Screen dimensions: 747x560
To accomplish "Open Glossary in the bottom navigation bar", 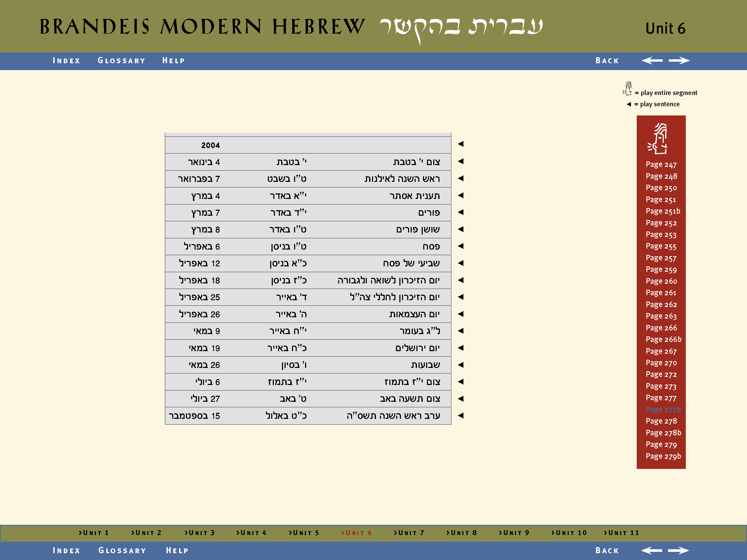I will click(122, 551).
